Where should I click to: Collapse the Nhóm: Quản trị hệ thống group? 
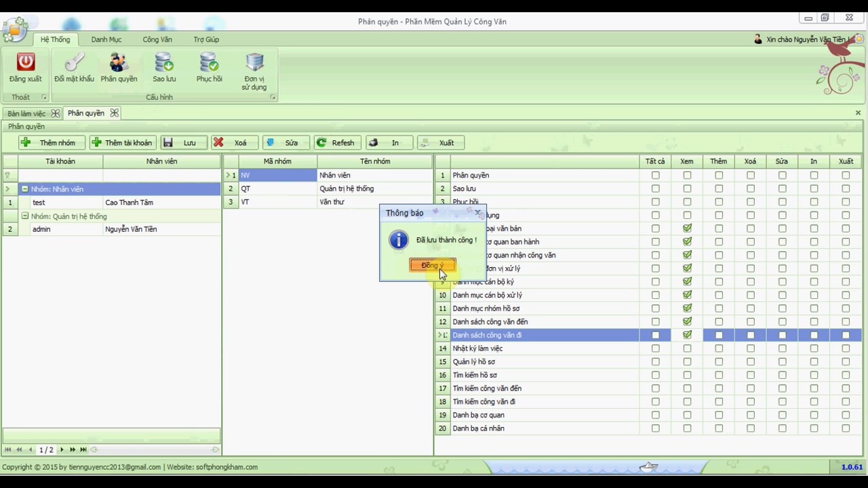pos(25,216)
